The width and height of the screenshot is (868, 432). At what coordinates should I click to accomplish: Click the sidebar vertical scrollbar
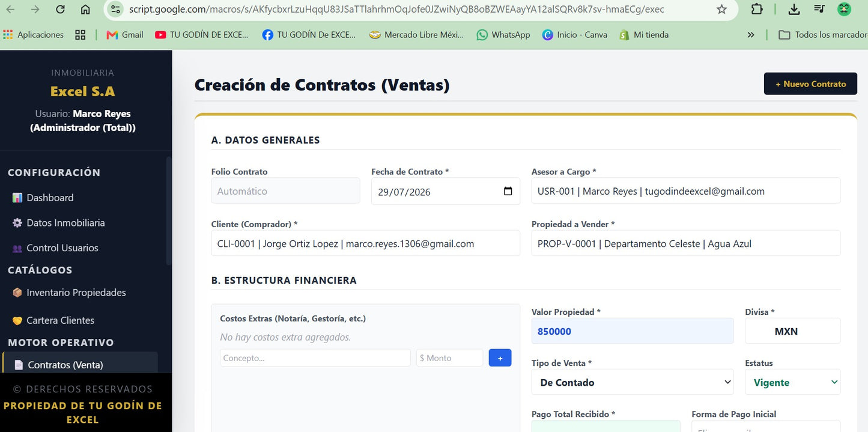click(x=169, y=210)
